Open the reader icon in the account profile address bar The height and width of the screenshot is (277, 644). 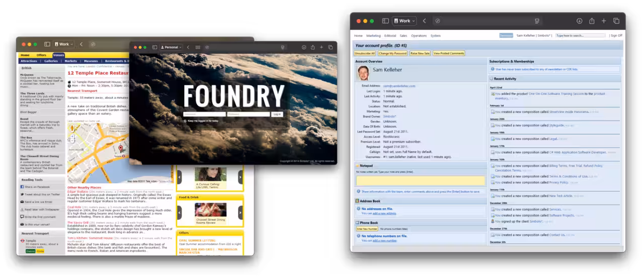[x=537, y=21]
